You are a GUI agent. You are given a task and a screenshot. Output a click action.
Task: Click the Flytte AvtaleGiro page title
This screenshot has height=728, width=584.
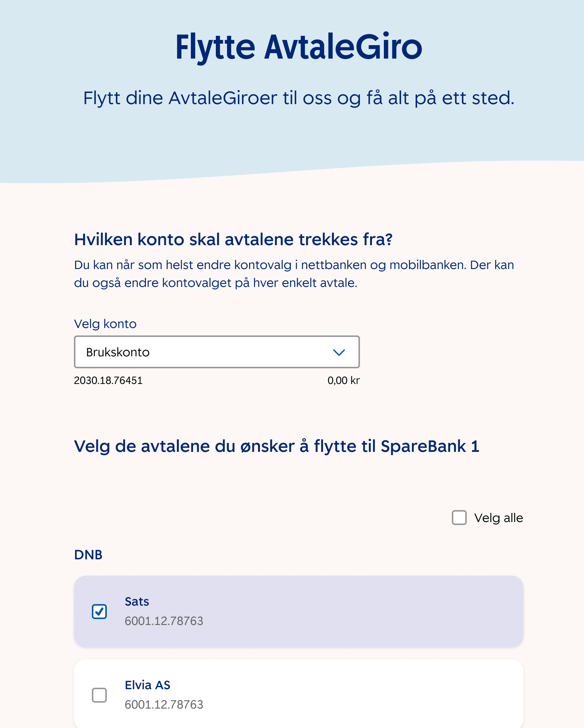click(299, 47)
